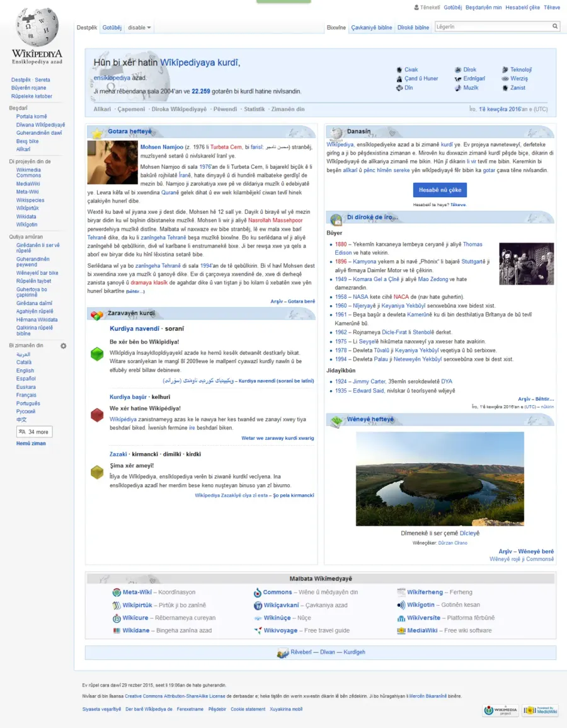Click the Wikivoyage logo icon
The width and height of the screenshot is (567, 728).
point(258,630)
